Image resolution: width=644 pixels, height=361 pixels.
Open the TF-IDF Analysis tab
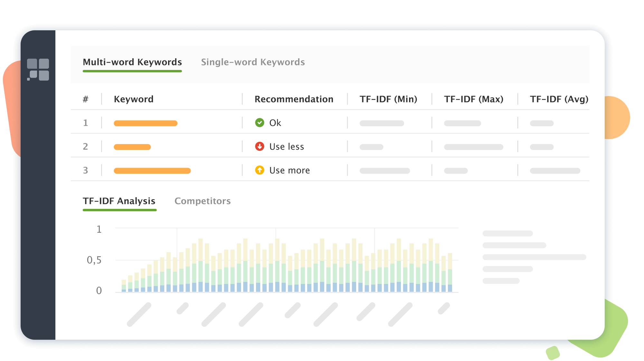click(119, 201)
